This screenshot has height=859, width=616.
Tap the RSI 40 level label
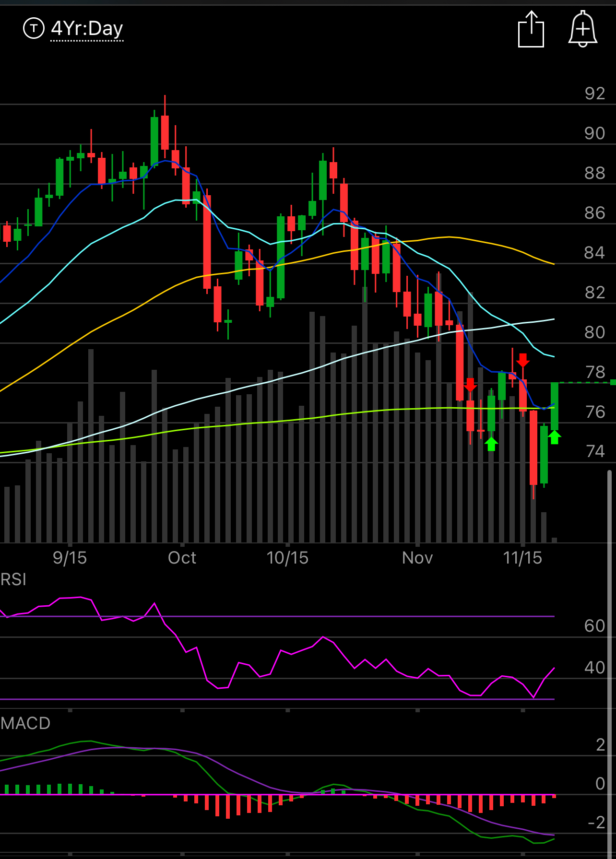[x=595, y=668]
